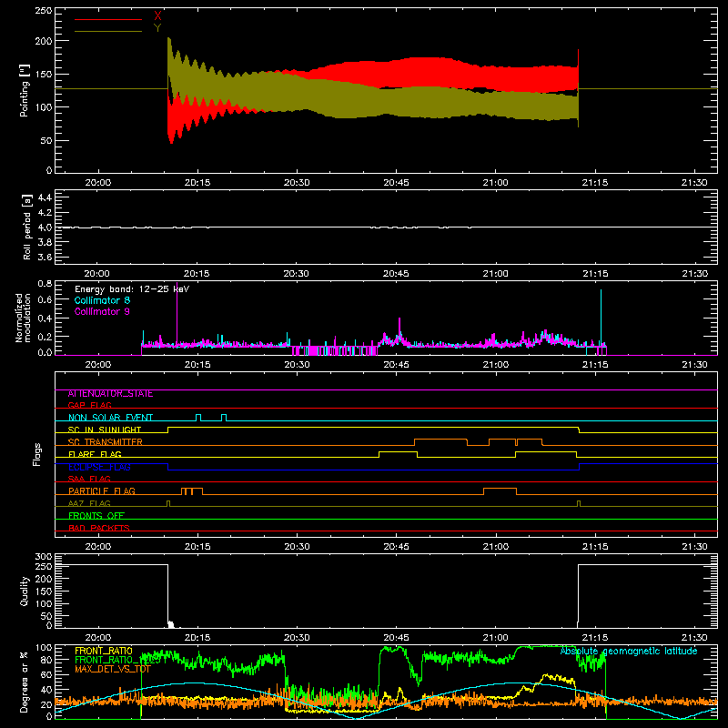
Task: Select the 'Energy band: 12-25 keV' annotation
Action: coord(132,289)
